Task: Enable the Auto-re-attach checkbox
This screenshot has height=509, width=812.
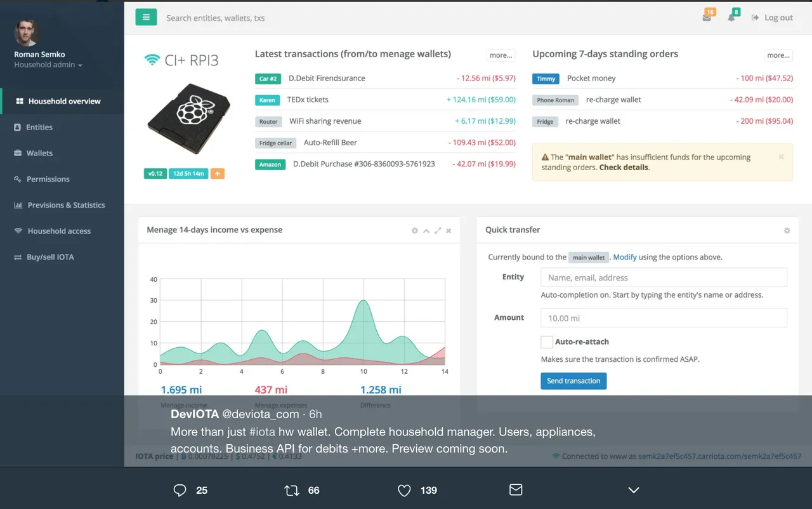Action: tap(546, 342)
